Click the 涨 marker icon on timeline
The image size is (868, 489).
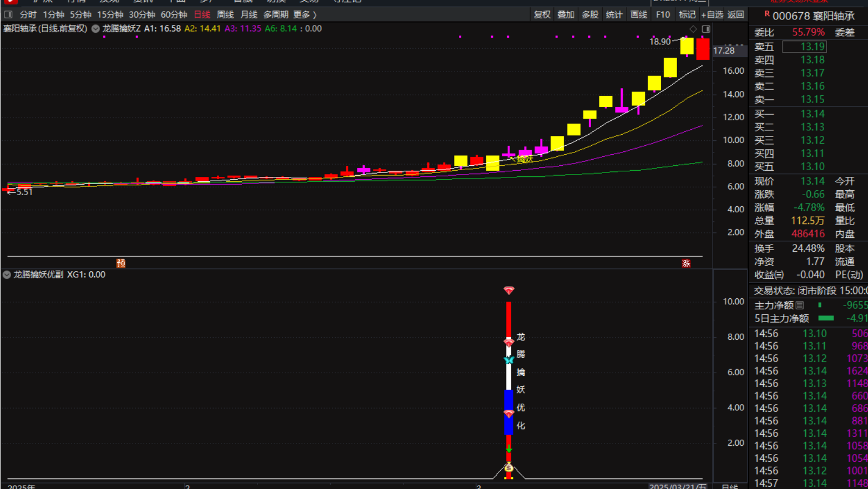pyautogui.click(x=686, y=263)
